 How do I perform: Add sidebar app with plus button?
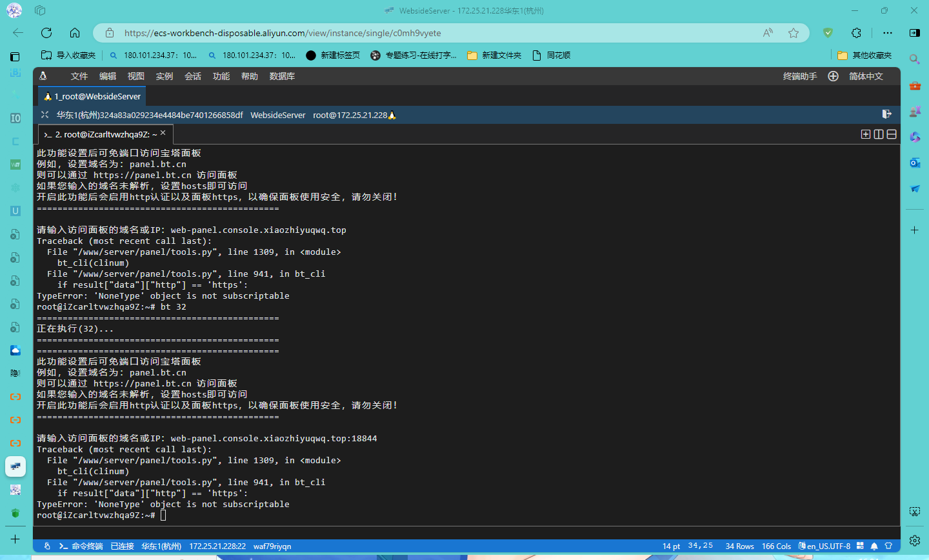(915, 230)
